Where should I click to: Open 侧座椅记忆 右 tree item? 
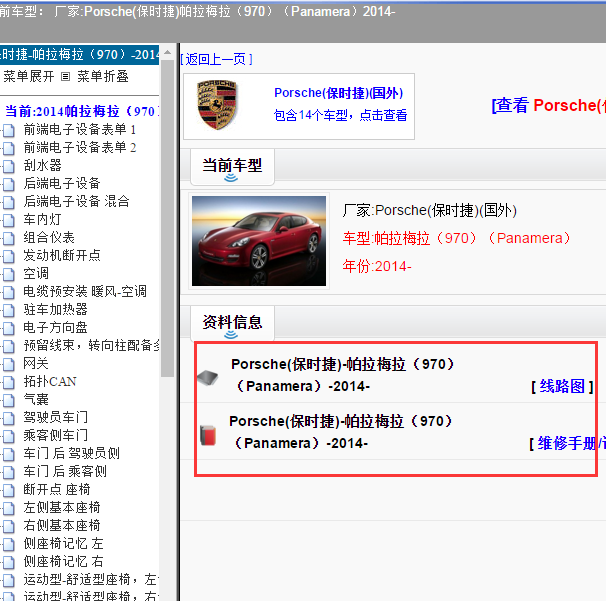point(63,561)
